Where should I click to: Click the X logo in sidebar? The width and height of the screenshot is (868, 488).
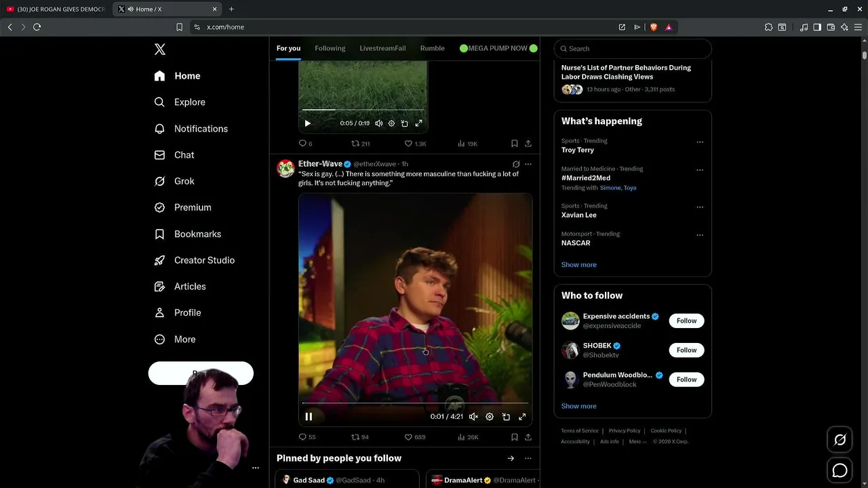(159, 49)
